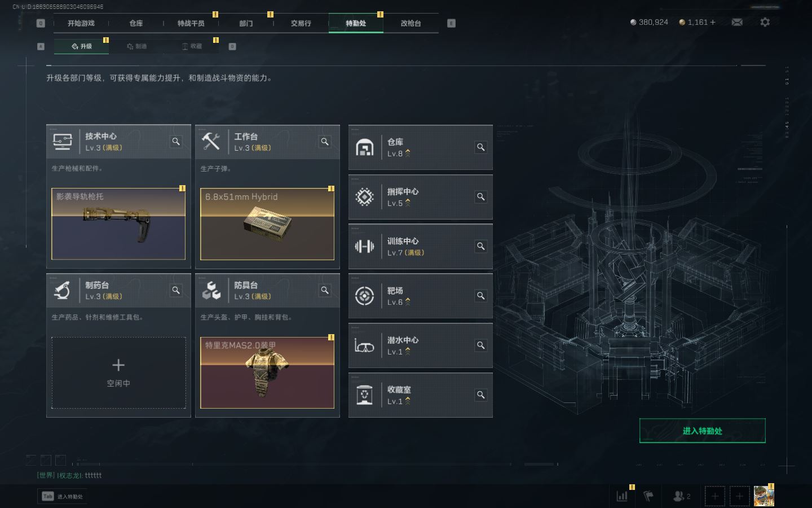Screen dimensions: 812x508
Task: Click the flag icon in bottom bar
Action: pos(648,496)
